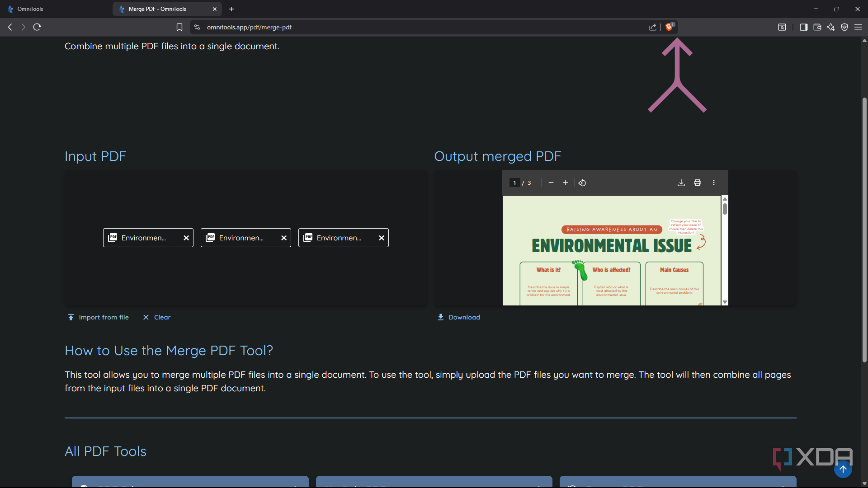868x488 pixels.
Task: Close the Merge PDF - OmniTools tab
Action: (x=215, y=9)
